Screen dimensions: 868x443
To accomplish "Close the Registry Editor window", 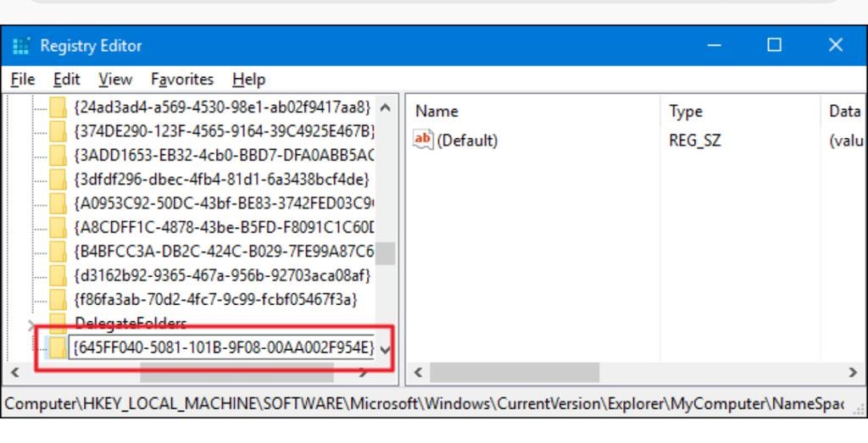I will [835, 46].
